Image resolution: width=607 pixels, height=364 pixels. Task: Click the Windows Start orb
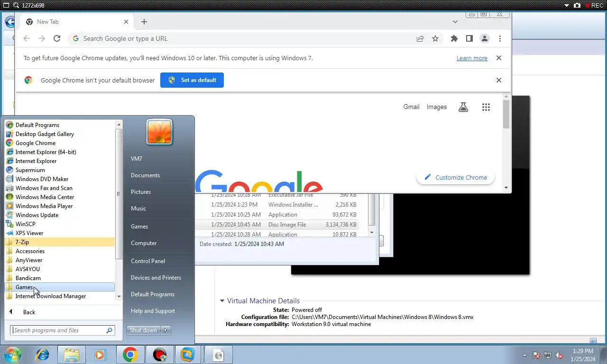point(13,354)
